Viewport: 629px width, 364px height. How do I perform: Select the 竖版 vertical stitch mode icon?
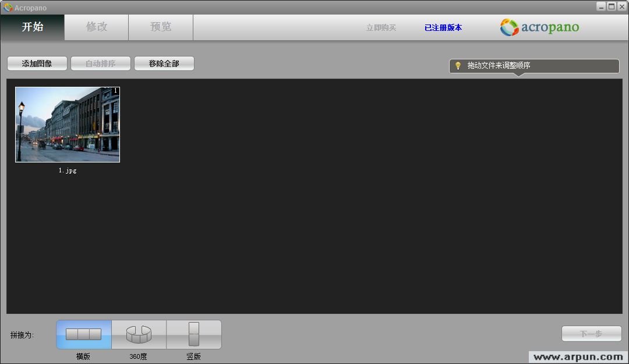coord(194,334)
